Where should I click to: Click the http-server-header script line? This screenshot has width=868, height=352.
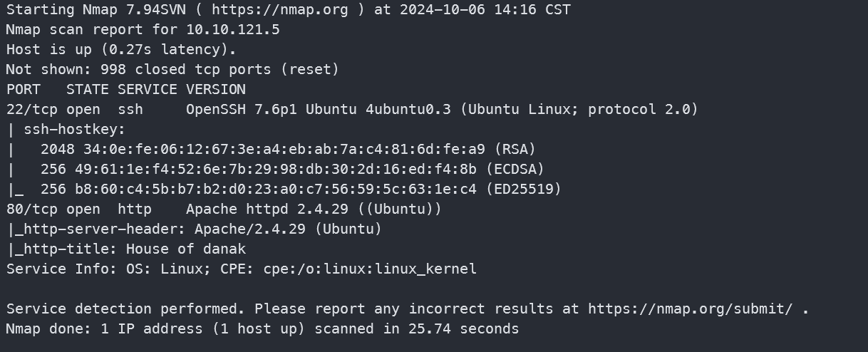[x=194, y=229]
